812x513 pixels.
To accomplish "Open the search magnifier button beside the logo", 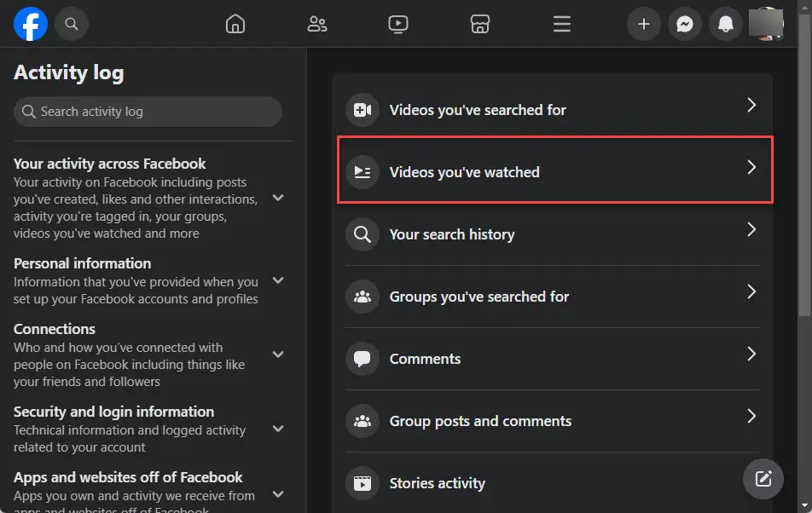I will pyautogui.click(x=72, y=24).
